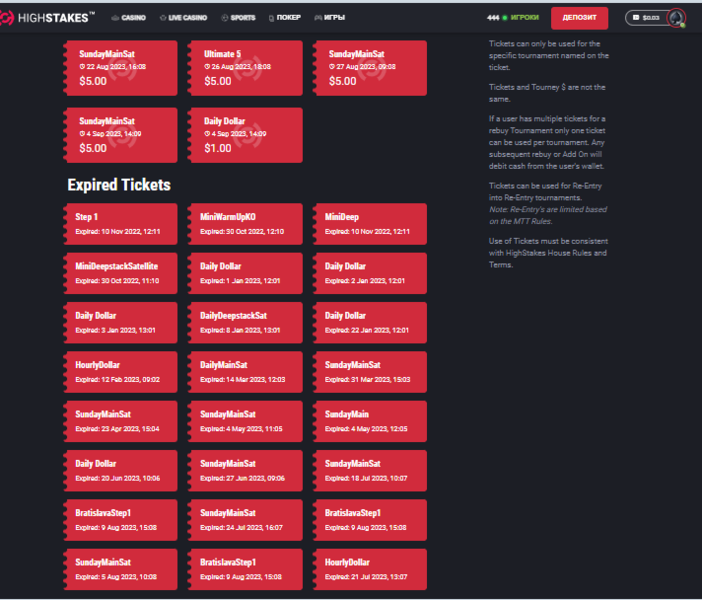The width and height of the screenshot is (702, 600).
Task: Click the Sports nav icon
Action: click(225, 18)
